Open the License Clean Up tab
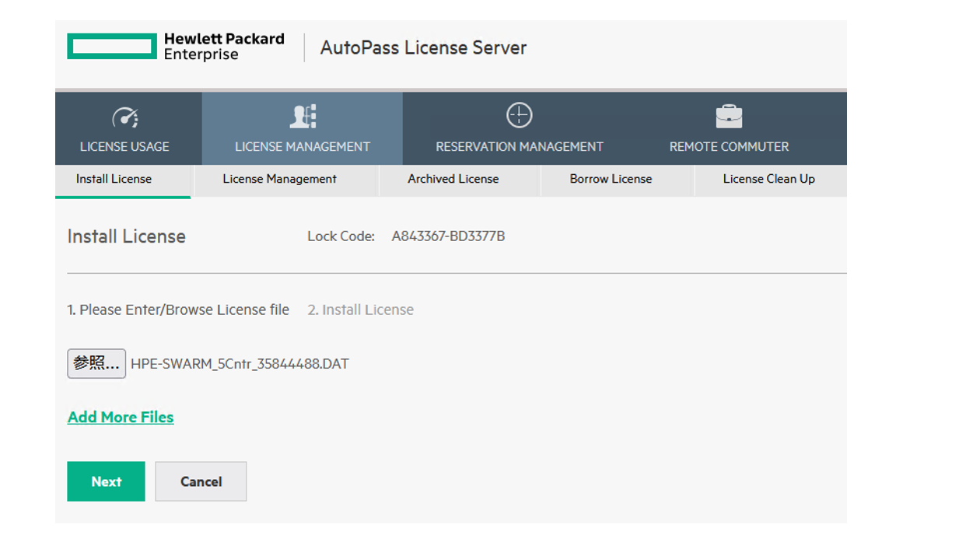 [x=769, y=179]
